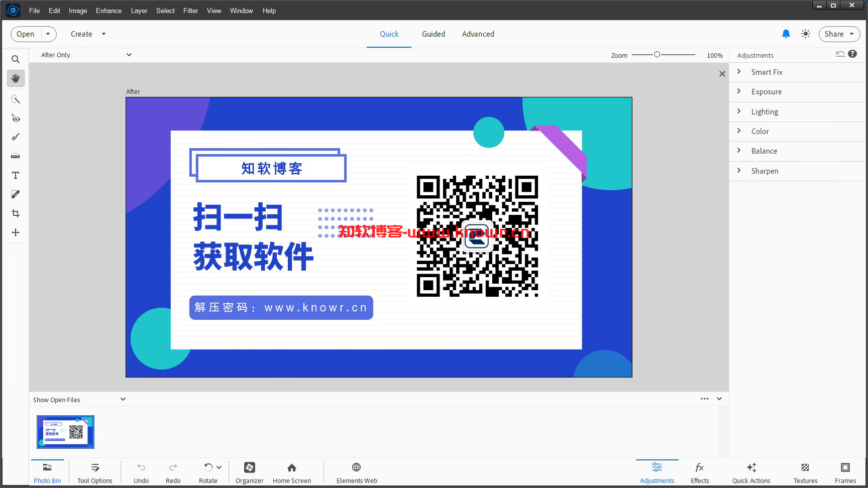This screenshot has width=868, height=488.
Task: Select the Zoom tool in toolbox
Action: pos(16,59)
